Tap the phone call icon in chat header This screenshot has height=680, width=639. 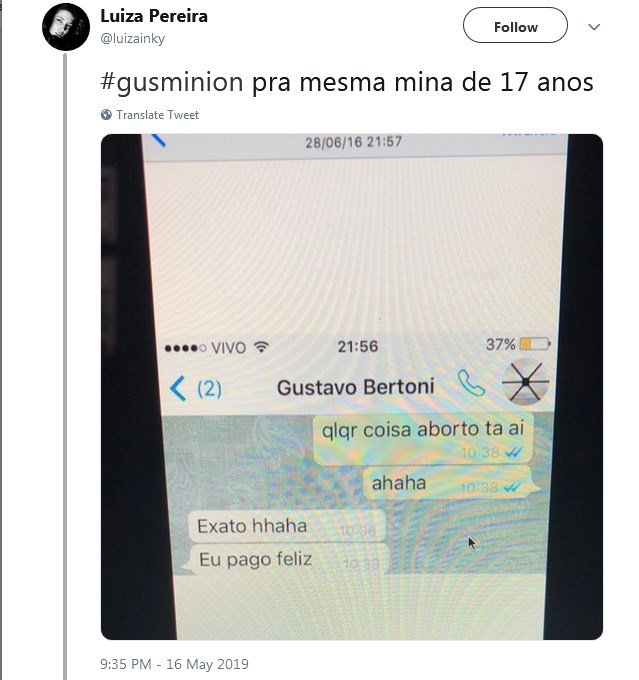point(471,383)
